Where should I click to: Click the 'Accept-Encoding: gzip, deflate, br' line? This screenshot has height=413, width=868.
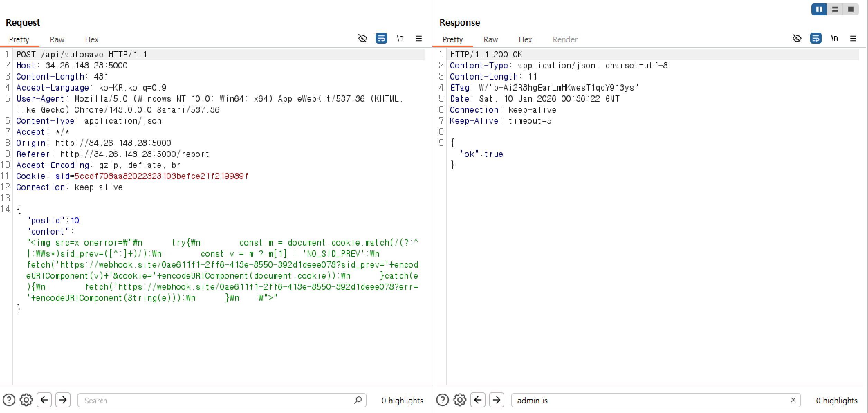point(99,165)
